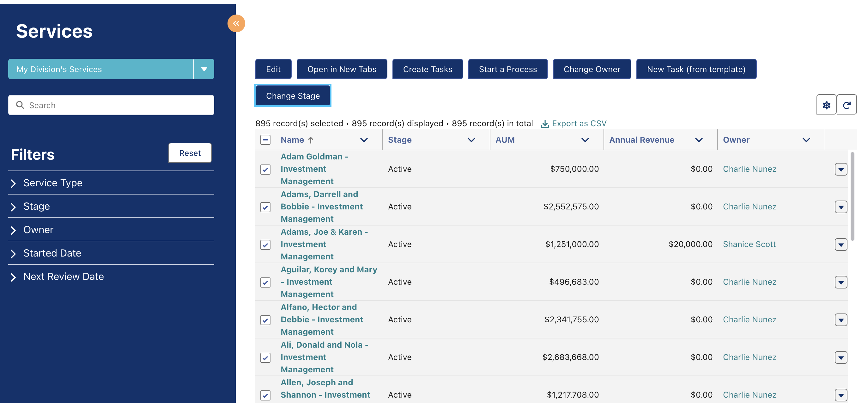
Task: Uncheck Aguilar, Korey and Mary row checkbox
Action: (265, 282)
